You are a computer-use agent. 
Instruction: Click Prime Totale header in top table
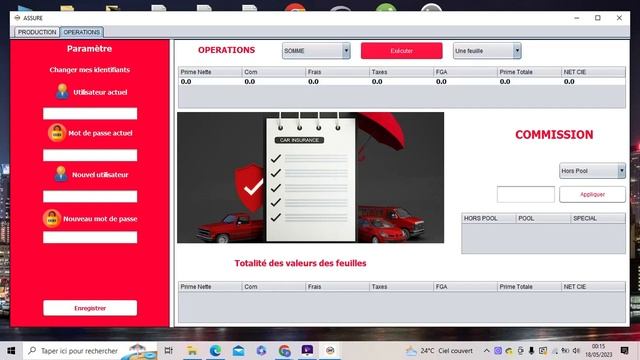[529, 72]
